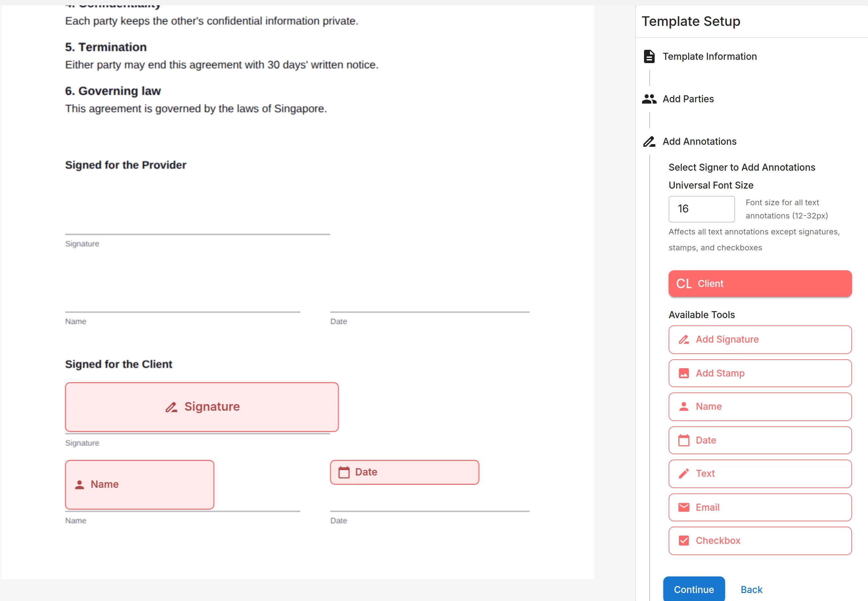Screen dimensions: 868x601
Task: Click the Template Information document icon
Action: (x=649, y=56)
